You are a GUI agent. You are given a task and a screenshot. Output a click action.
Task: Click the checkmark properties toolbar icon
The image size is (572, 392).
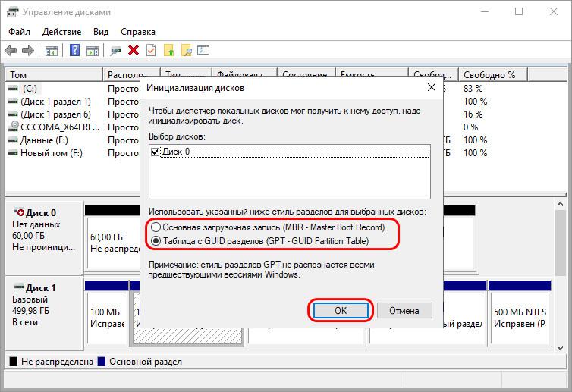pyautogui.click(x=151, y=50)
